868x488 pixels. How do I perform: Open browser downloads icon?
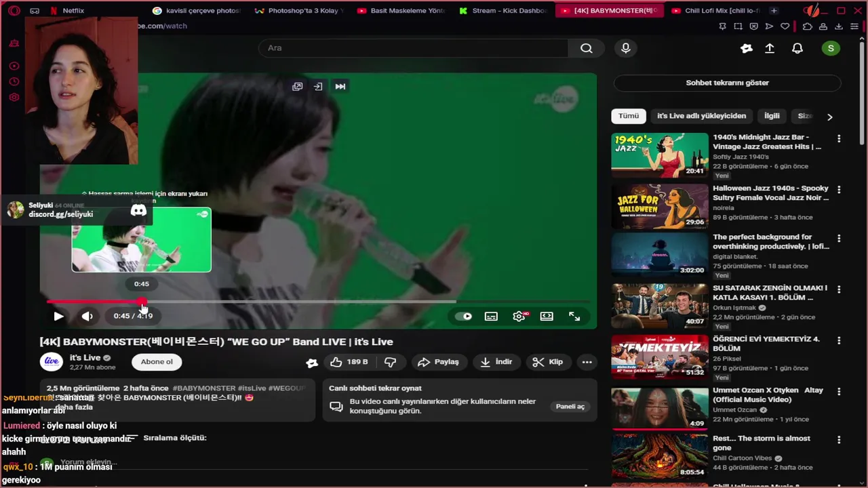(839, 26)
